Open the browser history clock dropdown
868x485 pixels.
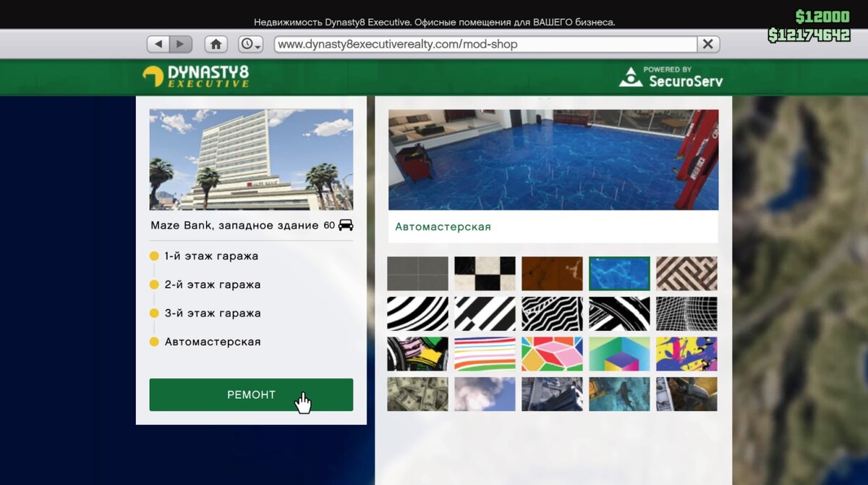(250, 44)
